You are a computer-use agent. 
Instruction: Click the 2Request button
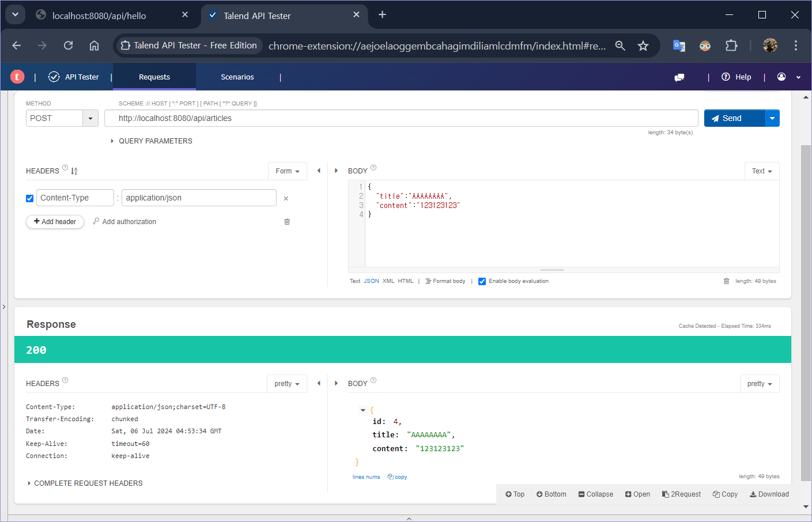pos(681,494)
